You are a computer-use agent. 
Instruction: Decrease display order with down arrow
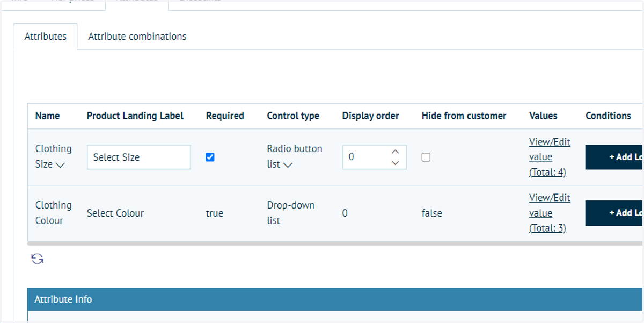click(x=396, y=163)
